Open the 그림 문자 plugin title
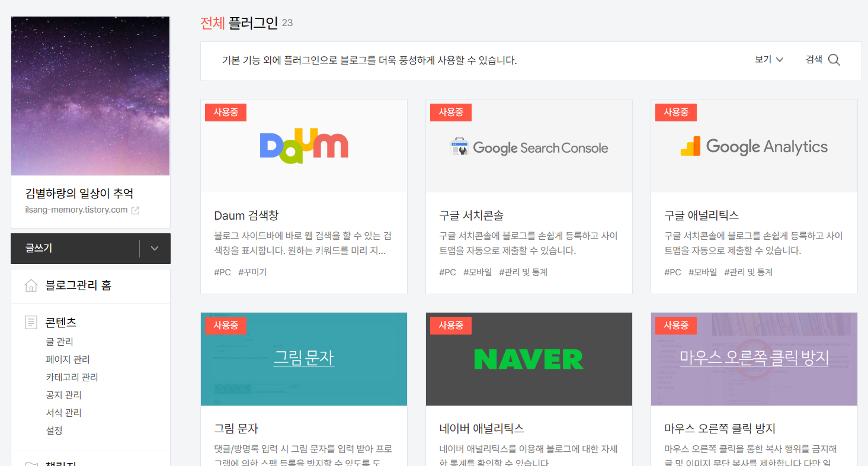The height and width of the screenshot is (466, 868). click(x=236, y=429)
